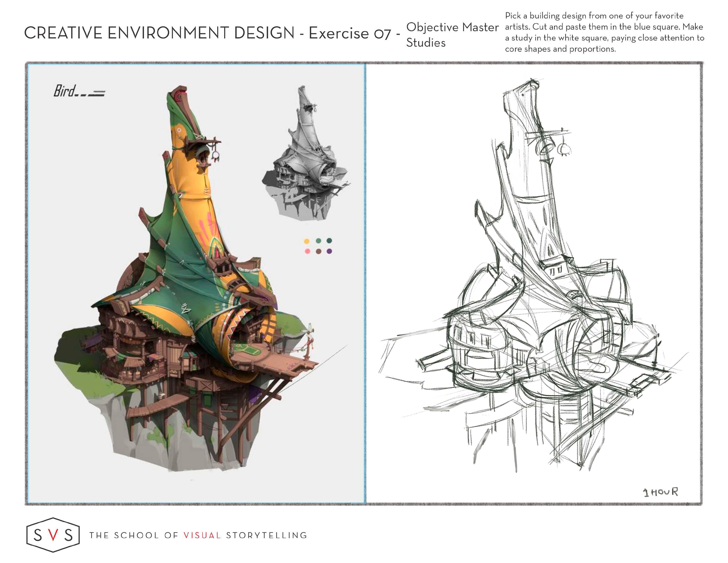Click the pink palette dot
The height and width of the screenshot is (563, 728).
point(307,251)
